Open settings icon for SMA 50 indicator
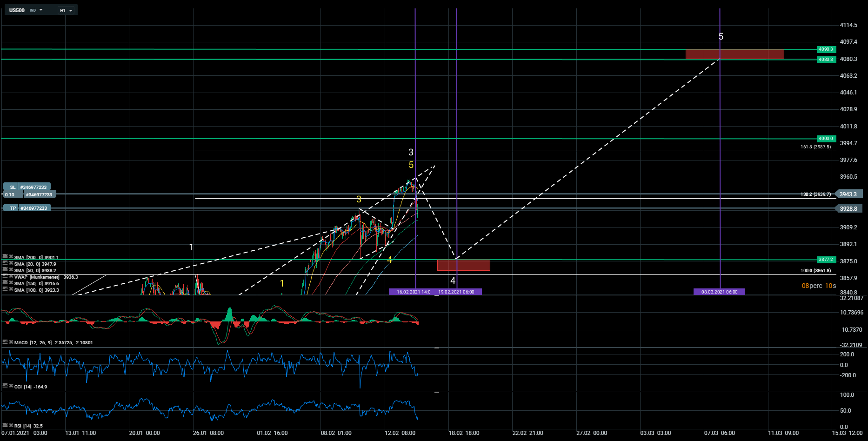Viewport: 868px width, 441px height. (5, 270)
